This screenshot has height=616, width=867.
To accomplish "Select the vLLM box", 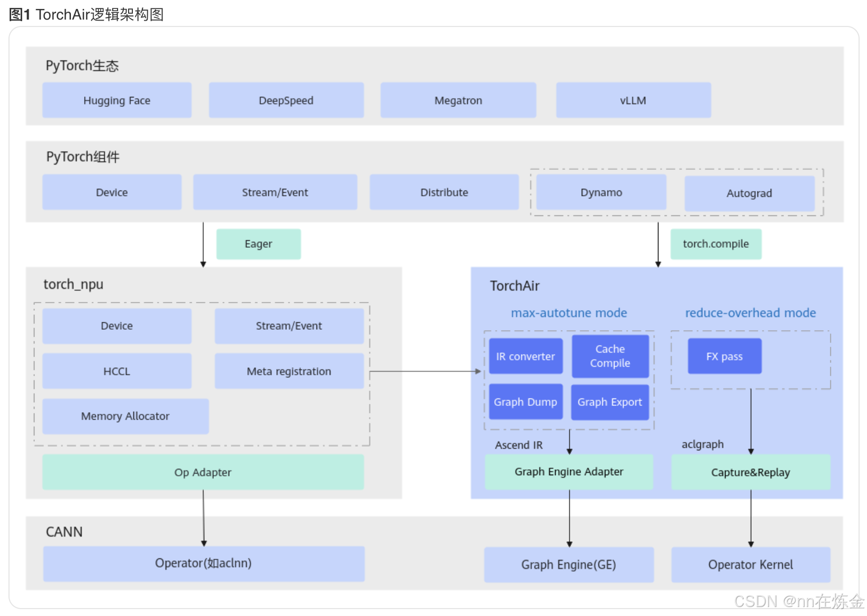I will pos(634,100).
